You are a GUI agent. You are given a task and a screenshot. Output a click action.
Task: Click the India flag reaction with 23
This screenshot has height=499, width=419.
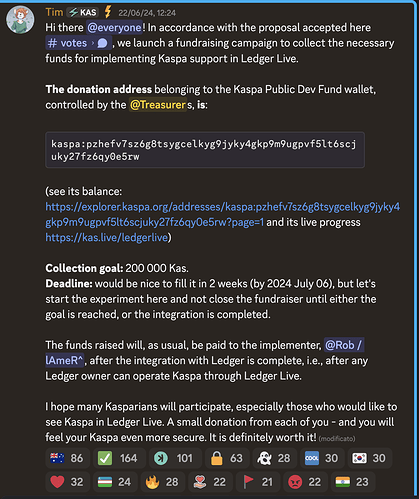[x=353, y=482]
